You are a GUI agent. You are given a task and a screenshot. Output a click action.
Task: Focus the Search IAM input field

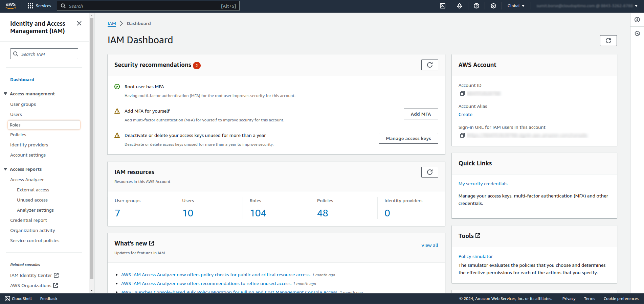(44, 54)
